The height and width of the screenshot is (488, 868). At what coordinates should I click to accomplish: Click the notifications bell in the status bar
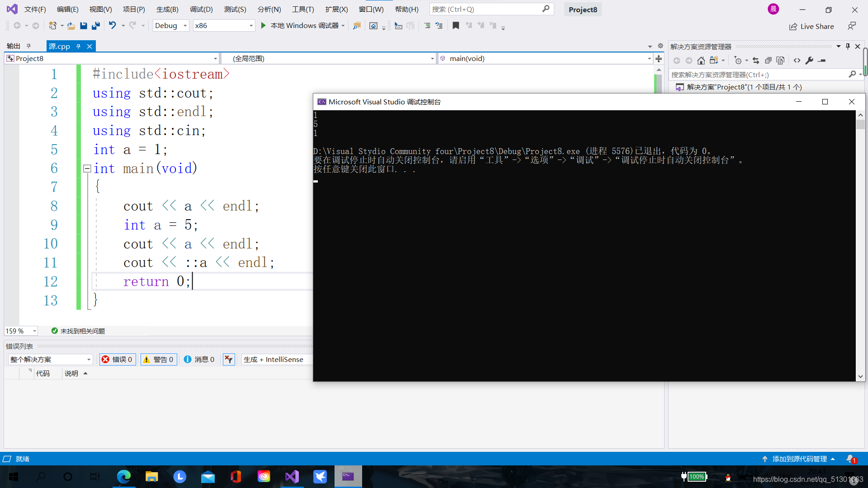[850, 459]
